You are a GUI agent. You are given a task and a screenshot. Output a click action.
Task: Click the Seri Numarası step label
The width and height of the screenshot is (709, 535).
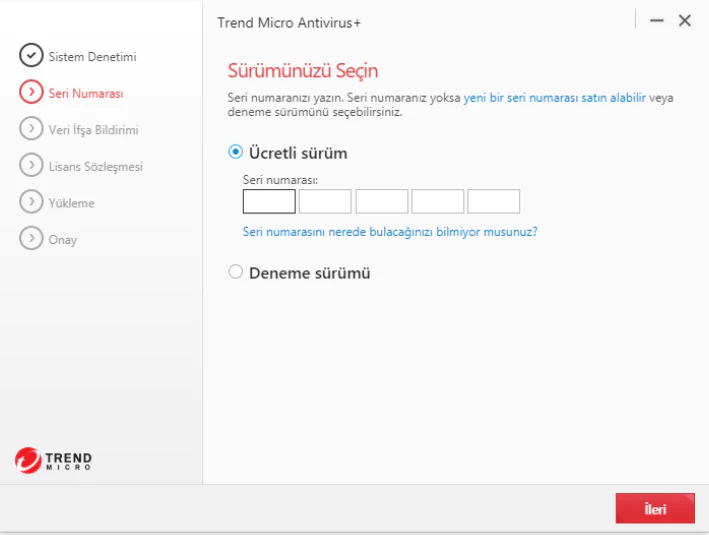86,93
